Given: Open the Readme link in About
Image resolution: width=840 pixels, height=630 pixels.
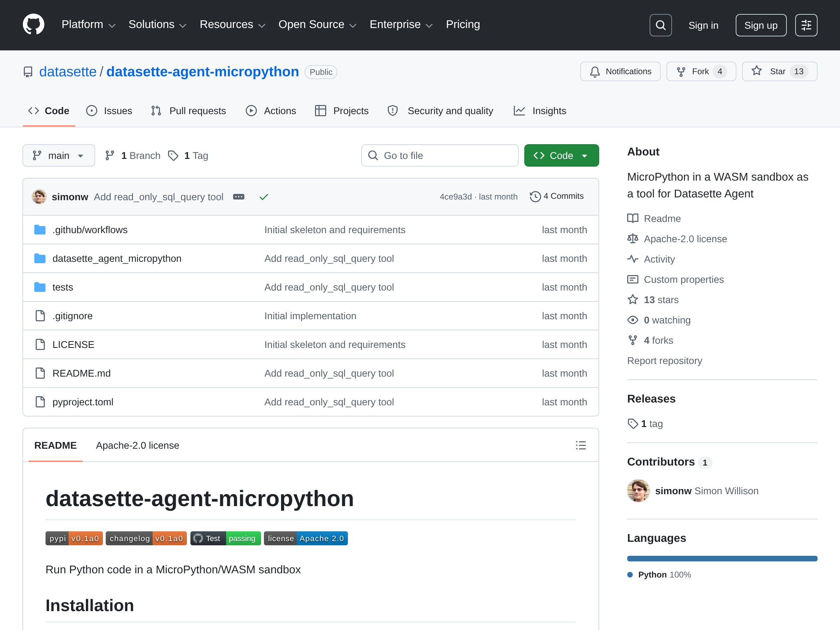Looking at the screenshot, I should click(654, 218).
